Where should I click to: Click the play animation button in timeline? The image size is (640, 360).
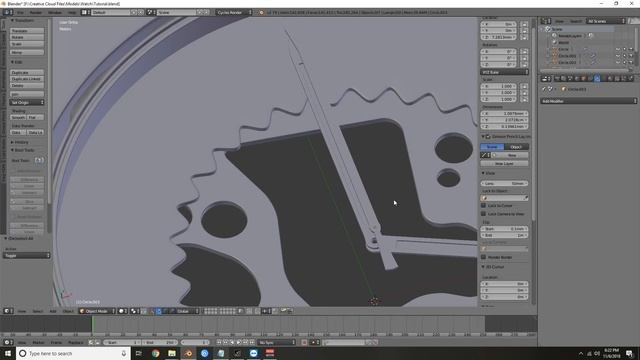(x=239, y=342)
